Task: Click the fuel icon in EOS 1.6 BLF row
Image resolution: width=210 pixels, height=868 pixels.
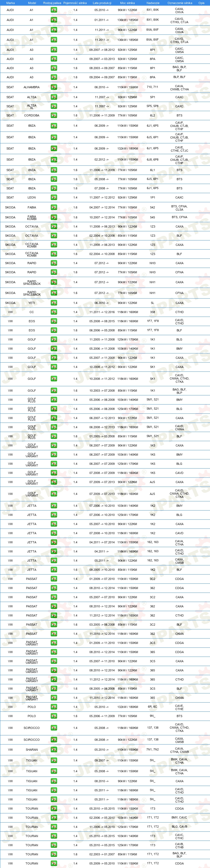Action: 54,331
